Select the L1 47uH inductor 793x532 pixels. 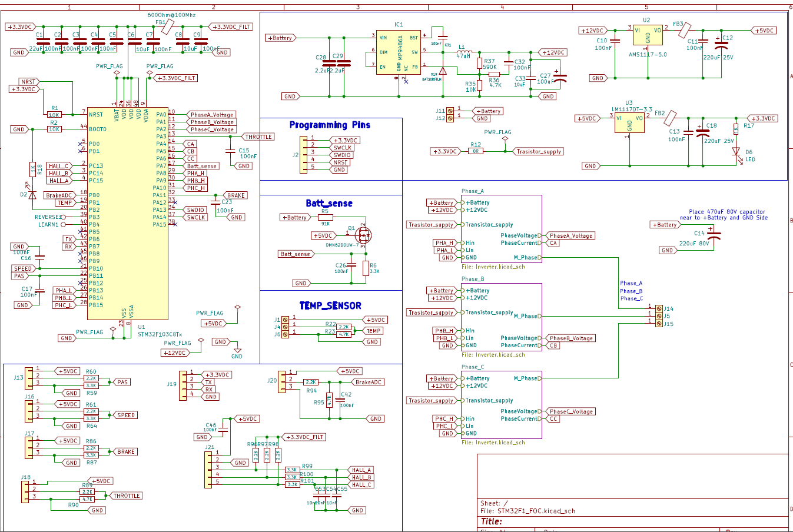click(463, 52)
